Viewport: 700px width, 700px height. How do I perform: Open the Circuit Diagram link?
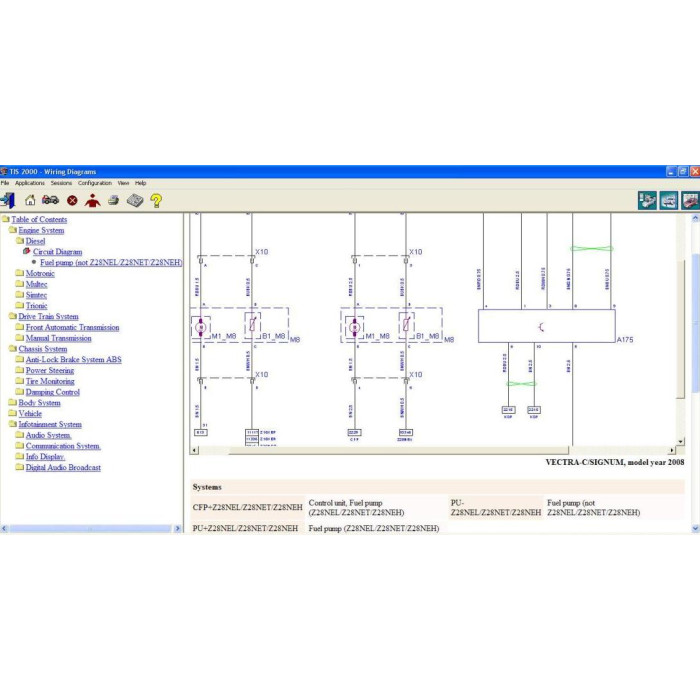[x=57, y=252]
